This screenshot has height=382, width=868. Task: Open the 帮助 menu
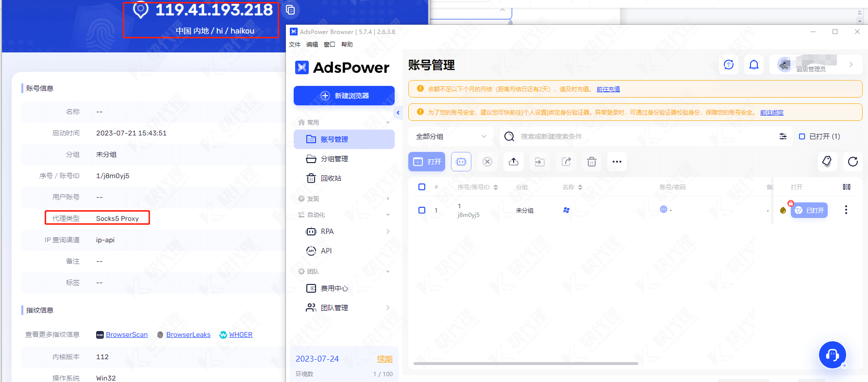coord(347,45)
